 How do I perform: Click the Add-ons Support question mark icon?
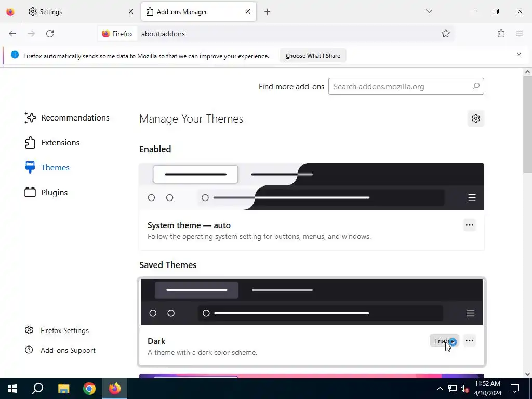[29, 350]
